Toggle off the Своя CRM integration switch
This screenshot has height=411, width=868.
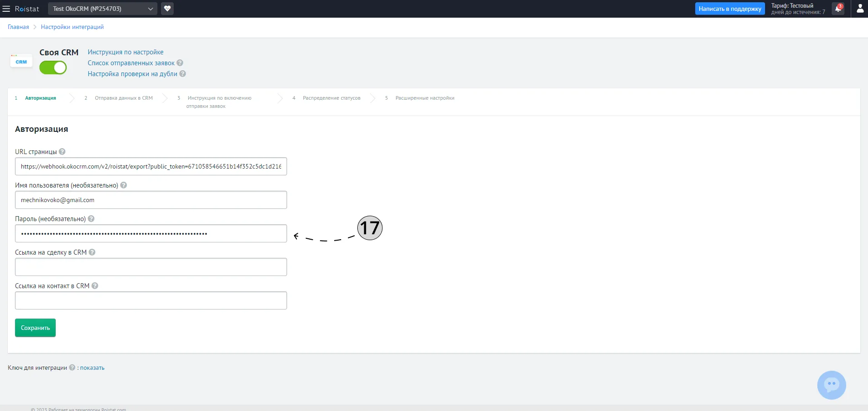pyautogui.click(x=53, y=68)
